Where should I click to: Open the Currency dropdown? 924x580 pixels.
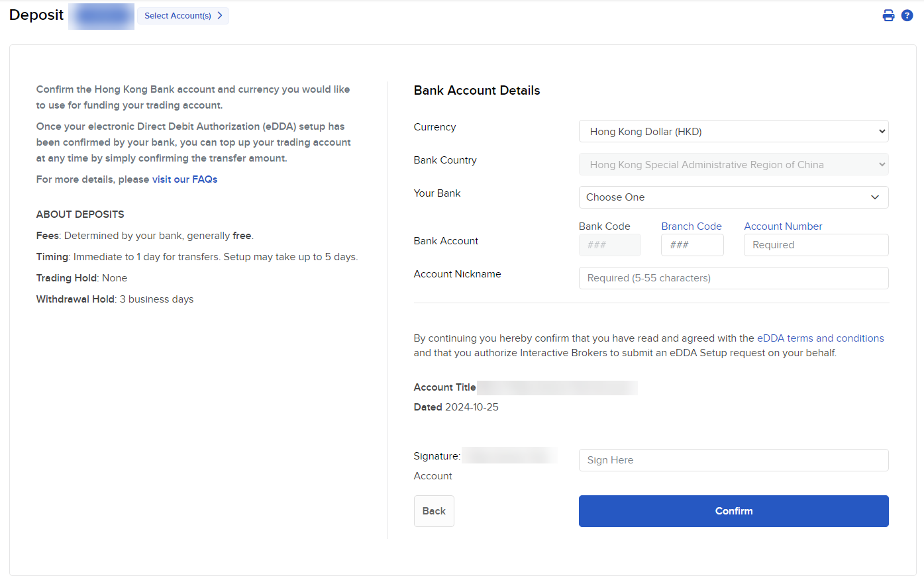point(733,131)
